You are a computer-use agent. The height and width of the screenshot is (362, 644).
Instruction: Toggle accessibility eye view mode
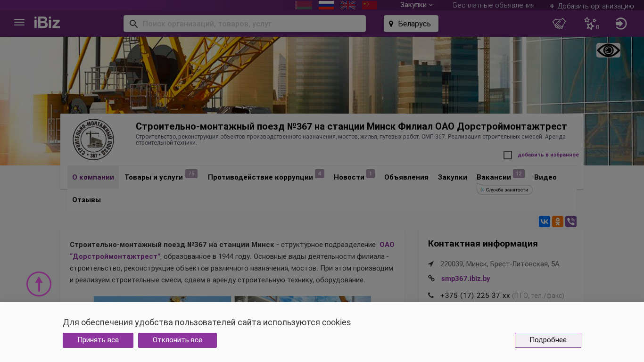[x=608, y=50]
